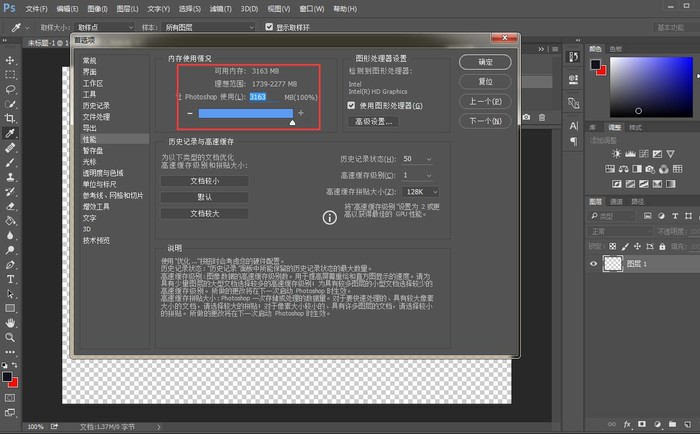700x434 pixels.
Task: Click the 高级设置 button
Action: pos(373,121)
